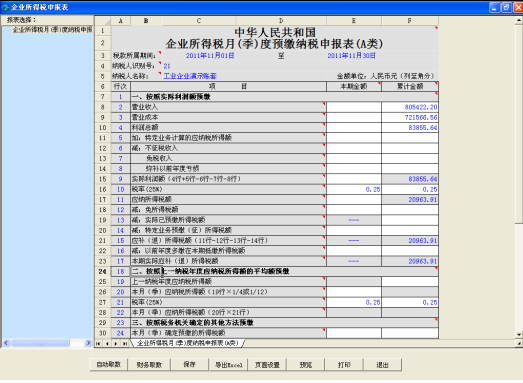Open 页面设置 page setup
523x383 pixels.
click(267, 365)
